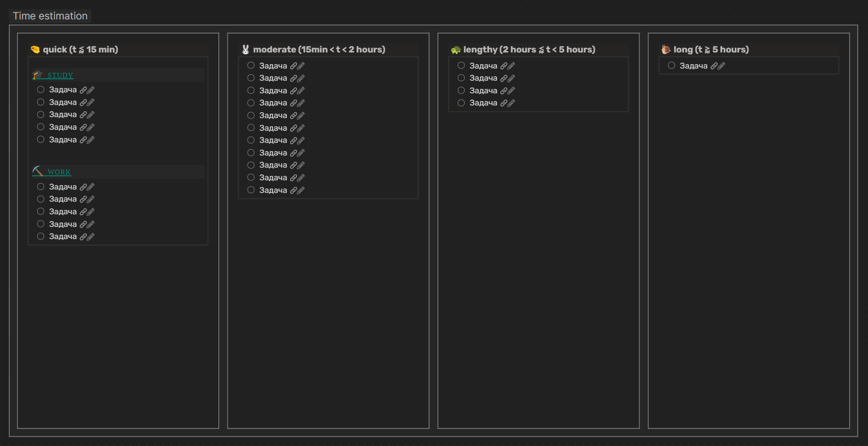Complete the last task in the lengthy column

tap(461, 103)
